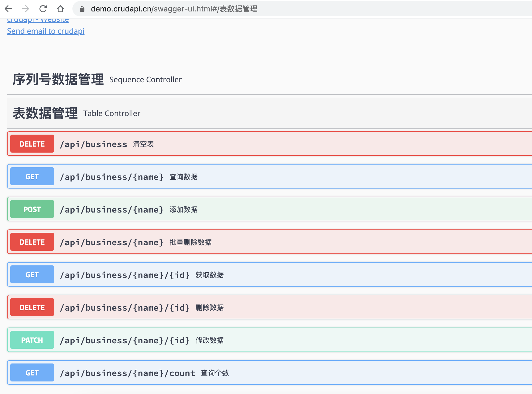This screenshot has width=532, height=394.
Task: Reload the page with refresh icon
Action: point(43,9)
